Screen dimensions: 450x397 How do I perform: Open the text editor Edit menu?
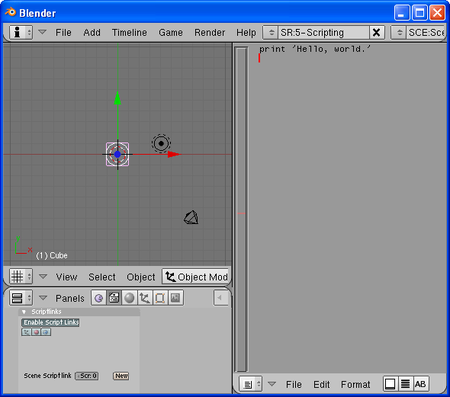321,385
